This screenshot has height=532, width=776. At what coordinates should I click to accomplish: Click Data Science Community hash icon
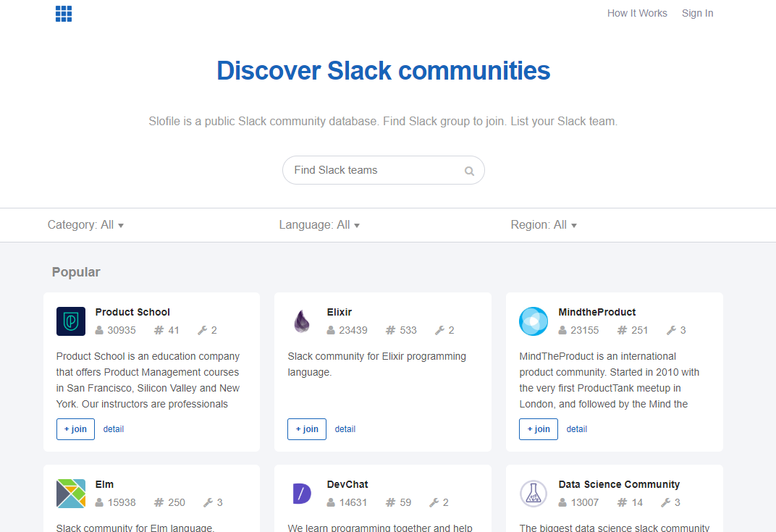point(622,502)
